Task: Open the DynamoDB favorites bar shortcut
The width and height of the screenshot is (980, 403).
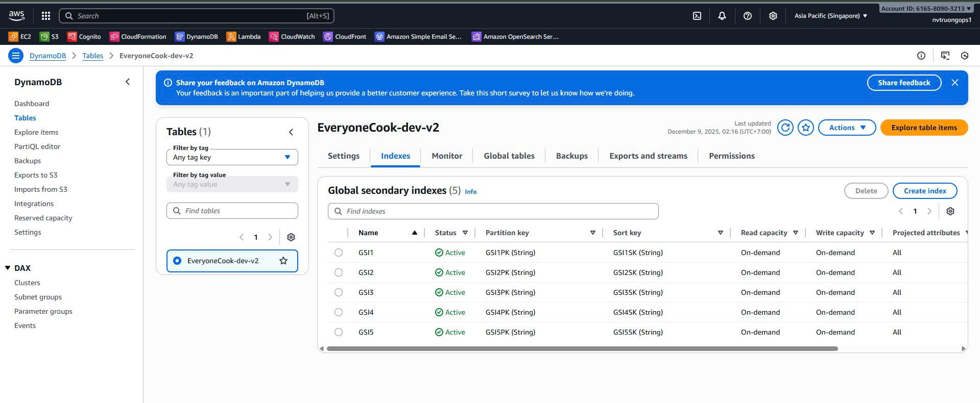Action: 197,37
